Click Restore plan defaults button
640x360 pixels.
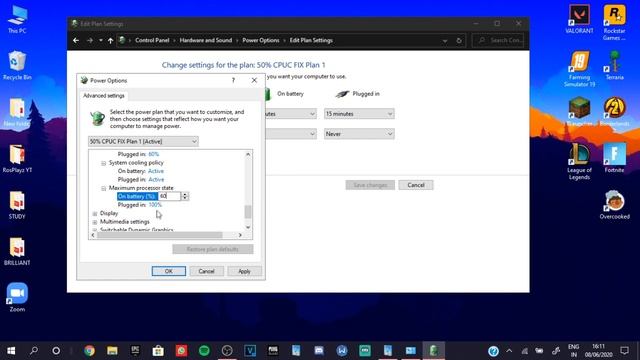click(213, 249)
